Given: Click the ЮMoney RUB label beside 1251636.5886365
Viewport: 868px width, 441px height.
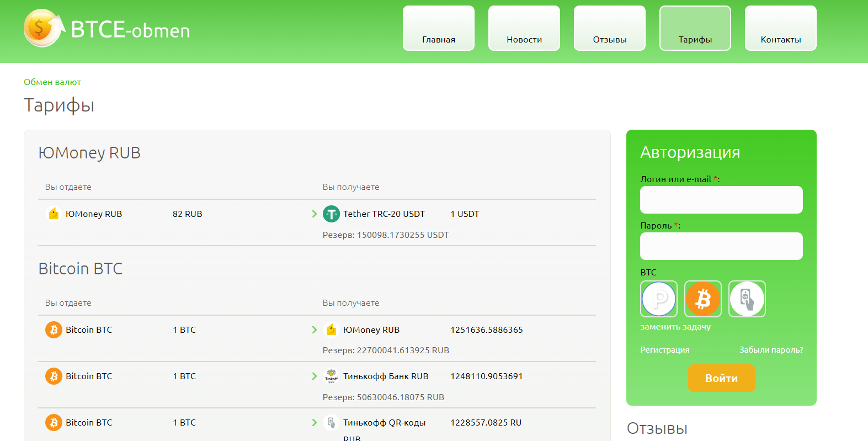Looking at the screenshot, I should click(371, 330).
